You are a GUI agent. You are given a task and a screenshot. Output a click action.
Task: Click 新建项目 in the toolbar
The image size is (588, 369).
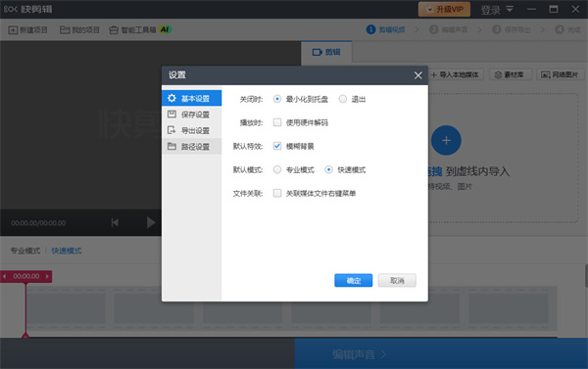point(28,30)
